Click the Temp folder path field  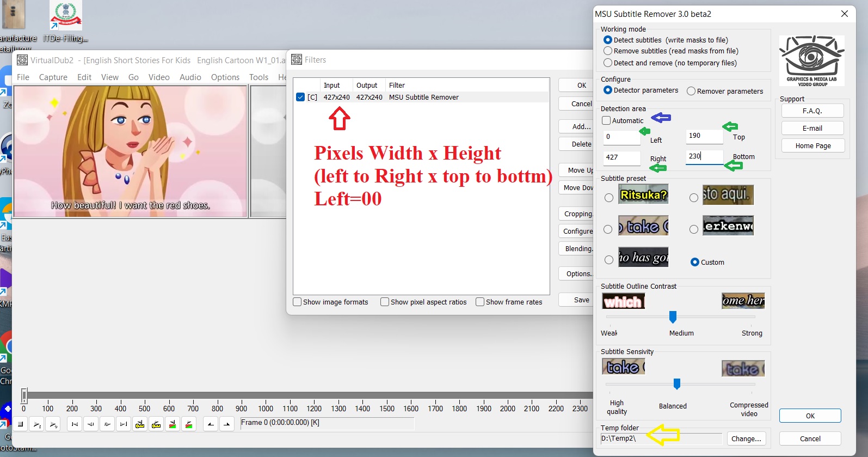661,438
